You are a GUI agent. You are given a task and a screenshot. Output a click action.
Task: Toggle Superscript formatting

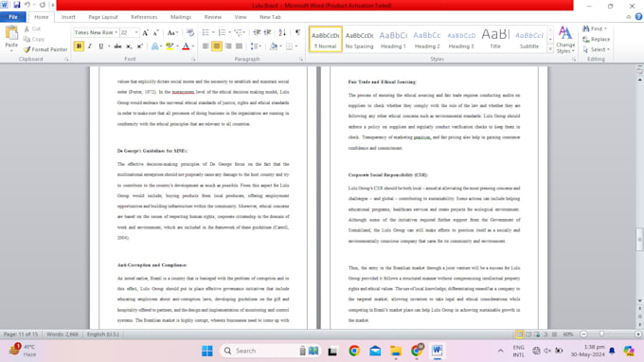coord(139,46)
